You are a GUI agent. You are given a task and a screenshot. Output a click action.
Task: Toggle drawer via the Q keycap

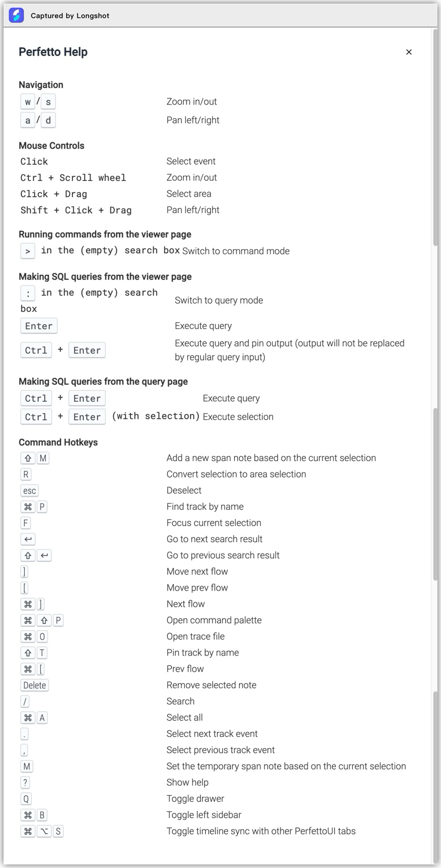point(25,798)
